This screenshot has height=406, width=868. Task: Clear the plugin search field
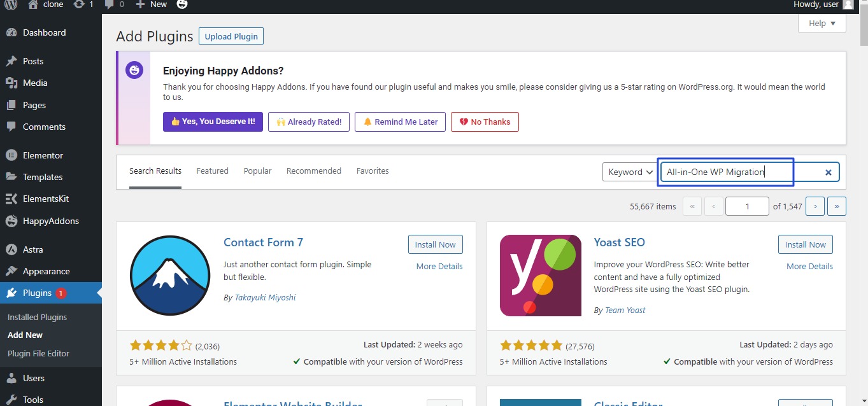[829, 172]
